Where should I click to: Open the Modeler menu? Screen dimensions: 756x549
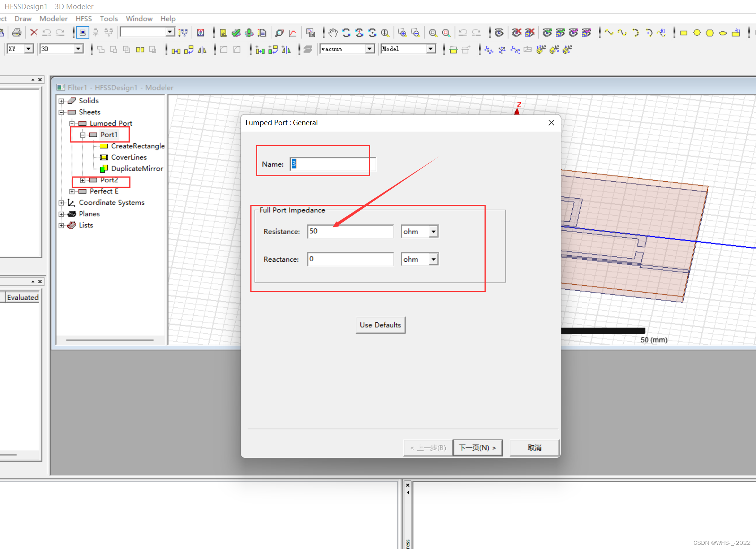pos(53,18)
